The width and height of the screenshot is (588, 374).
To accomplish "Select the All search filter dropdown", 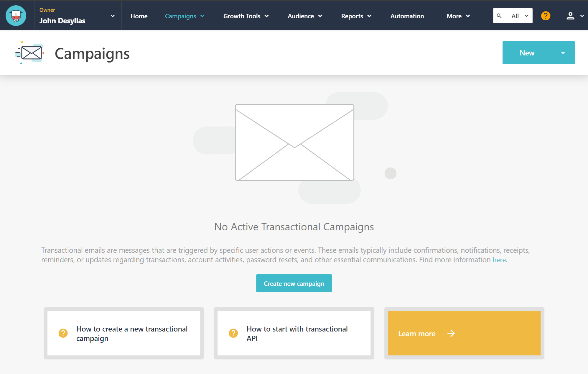I will 518,16.
